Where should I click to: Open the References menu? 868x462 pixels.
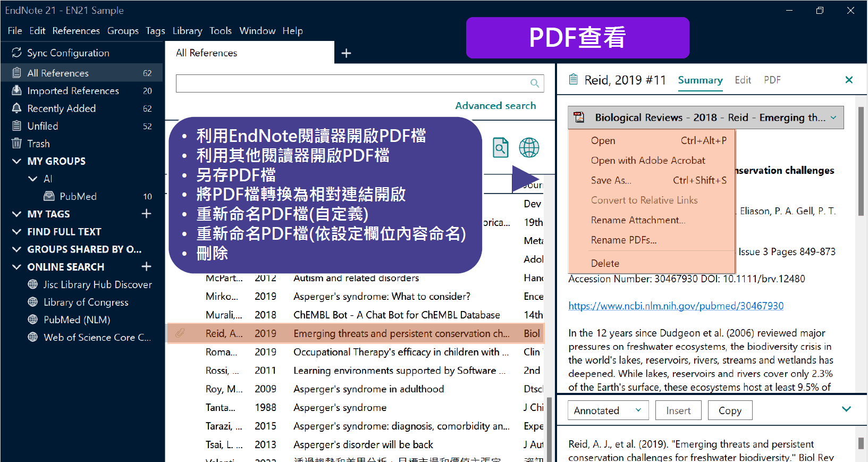(76, 31)
